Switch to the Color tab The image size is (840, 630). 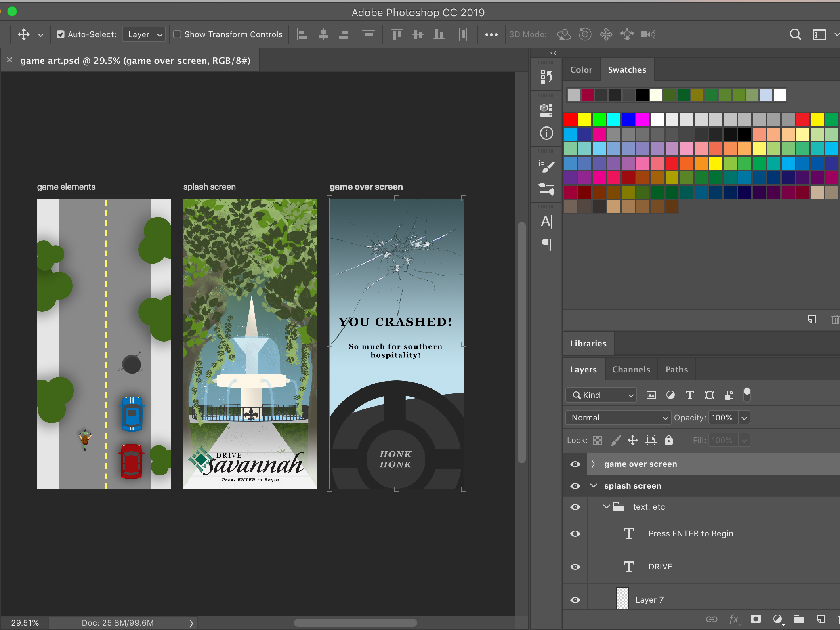(581, 70)
